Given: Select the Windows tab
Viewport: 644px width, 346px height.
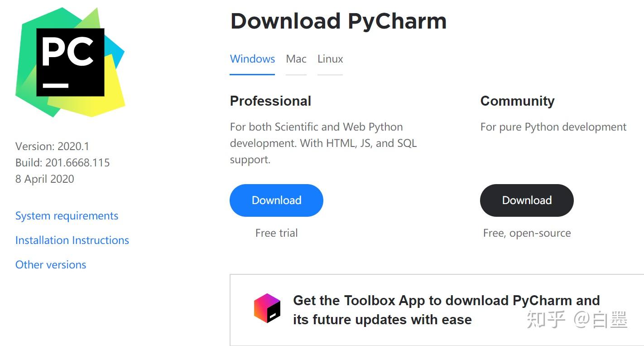Looking at the screenshot, I should 252,58.
